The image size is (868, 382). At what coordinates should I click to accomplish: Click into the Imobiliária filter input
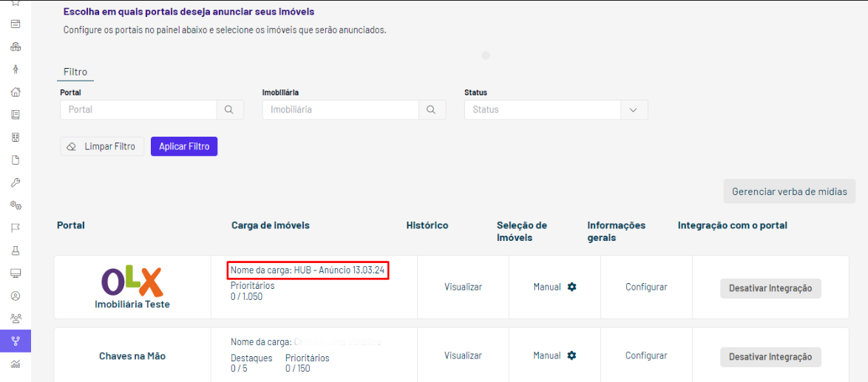(x=340, y=109)
